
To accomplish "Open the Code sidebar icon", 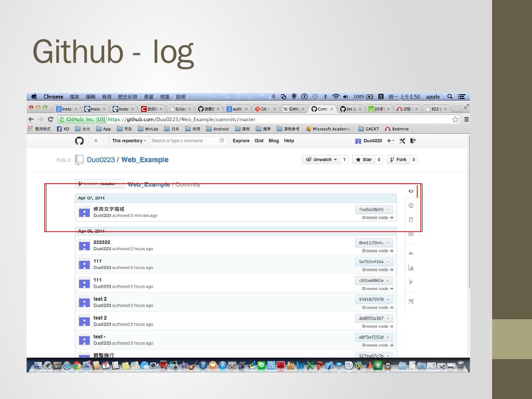I will [411, 191].
